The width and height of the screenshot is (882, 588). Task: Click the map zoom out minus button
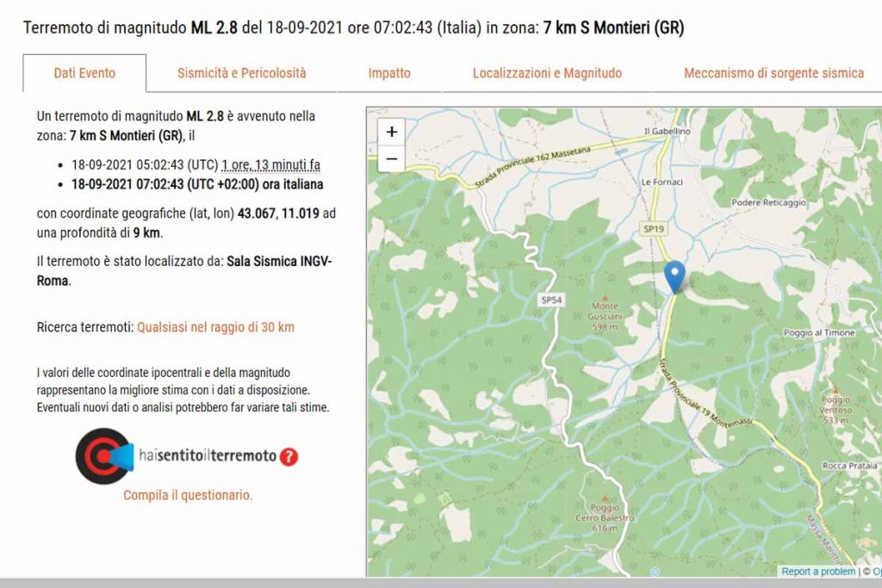coord(392,158)
